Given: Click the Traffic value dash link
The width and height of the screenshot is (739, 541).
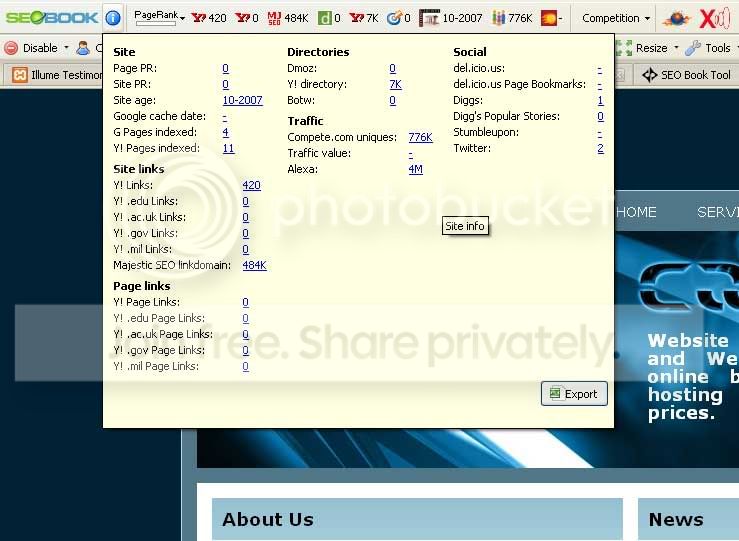Looking at the screenshot, I should [411, 154].
